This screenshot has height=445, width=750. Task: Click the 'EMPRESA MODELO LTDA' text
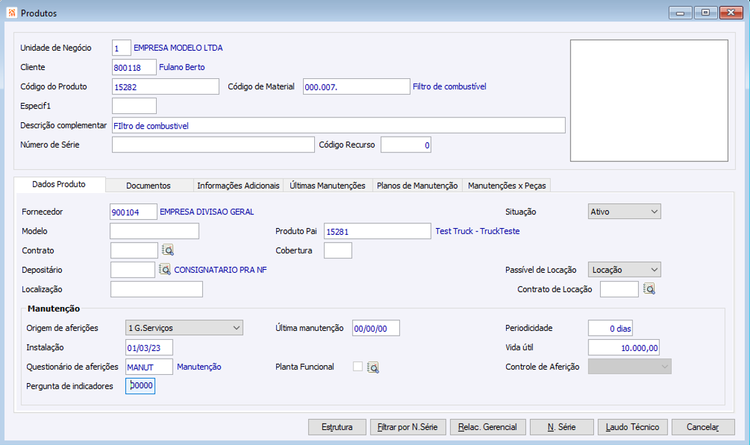(178, 48)
